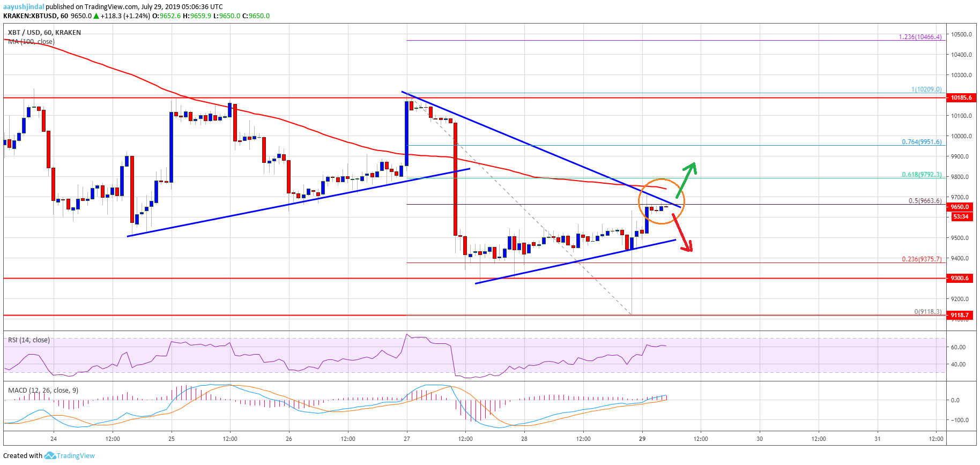This screenshot has width=980, height=465.
Task: Select the 'MA (100, close)' indicator label
Action: click(31, 42)
